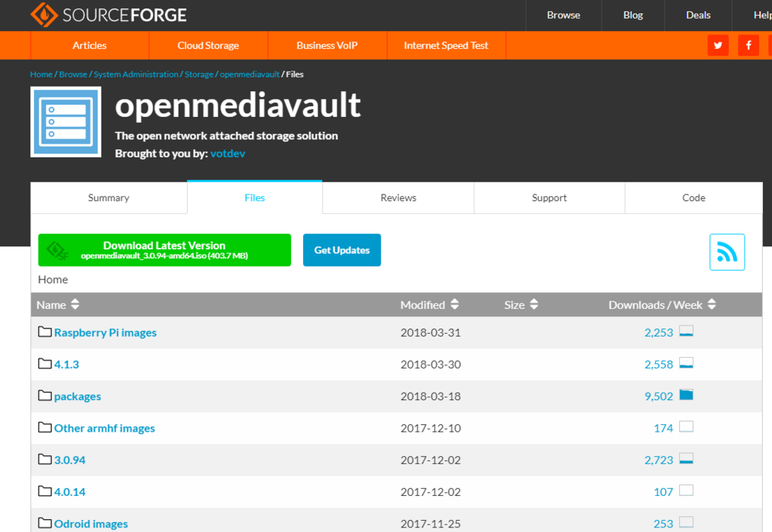The image size is (772, 532).
Task: Click the 2018-03-18 modified date
Action: tap(430, 396)
